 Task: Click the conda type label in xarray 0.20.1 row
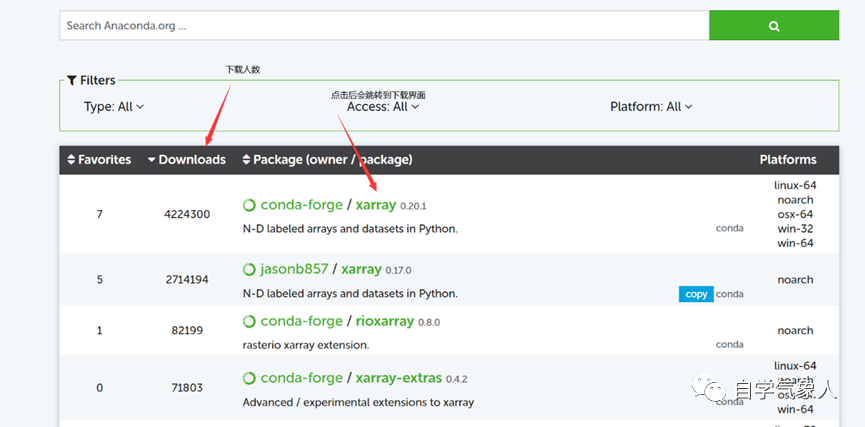click(730, 228)
